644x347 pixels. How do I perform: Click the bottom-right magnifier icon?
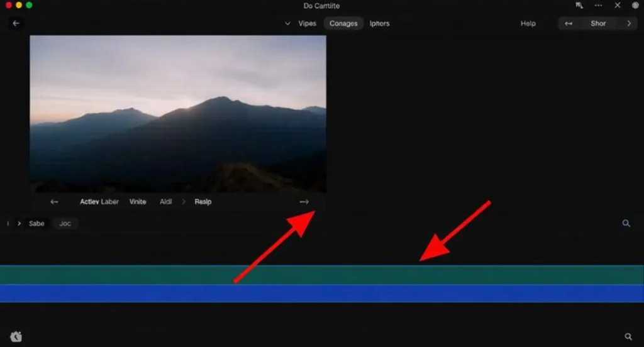pyautogui.click(x=628, y=336)
